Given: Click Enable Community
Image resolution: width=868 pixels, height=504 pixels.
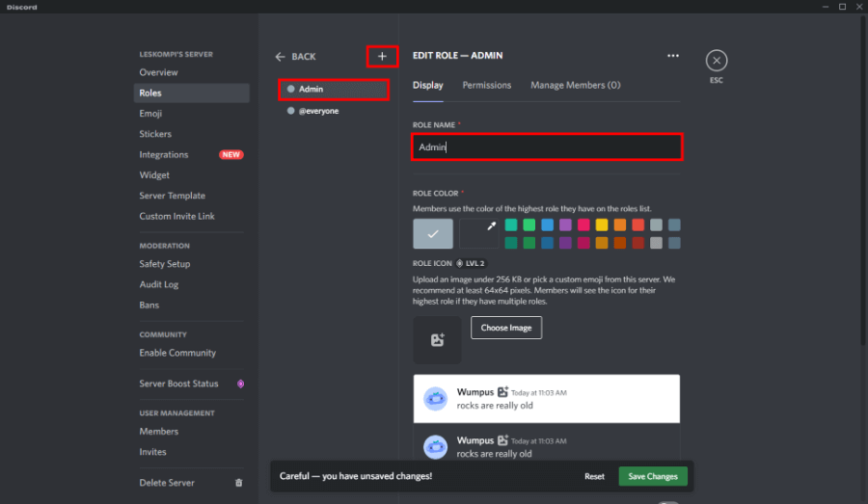Looking at the screenshot, I should [x=191, y=353].
